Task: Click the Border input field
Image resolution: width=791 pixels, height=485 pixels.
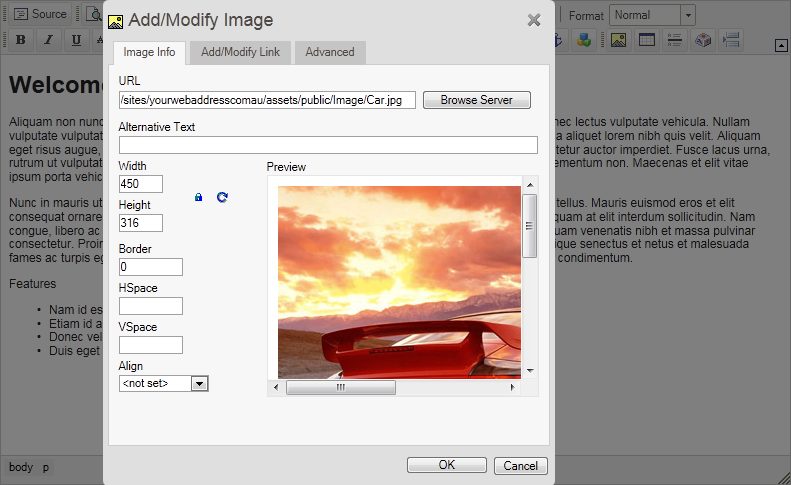Action: 151,267
